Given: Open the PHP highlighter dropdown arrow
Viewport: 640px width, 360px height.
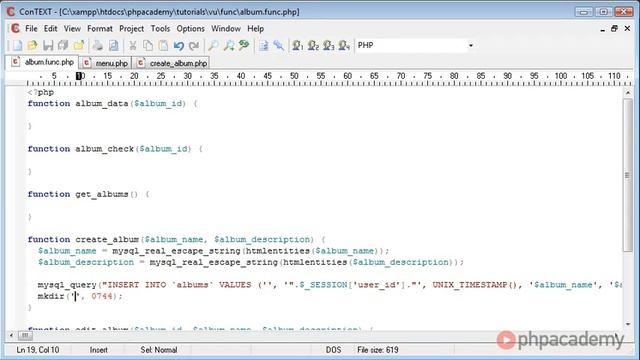Looking at the screenshot, I should coord(471,45).
